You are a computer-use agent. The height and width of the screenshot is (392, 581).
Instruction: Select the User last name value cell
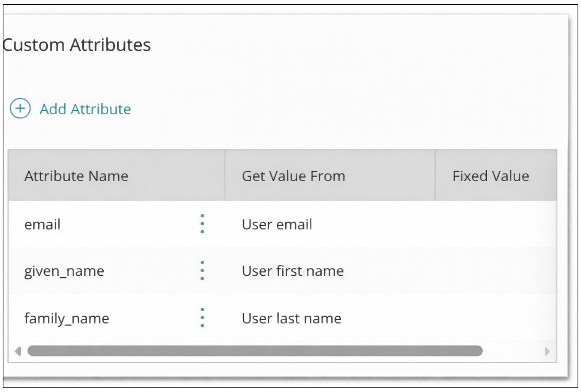330,318
